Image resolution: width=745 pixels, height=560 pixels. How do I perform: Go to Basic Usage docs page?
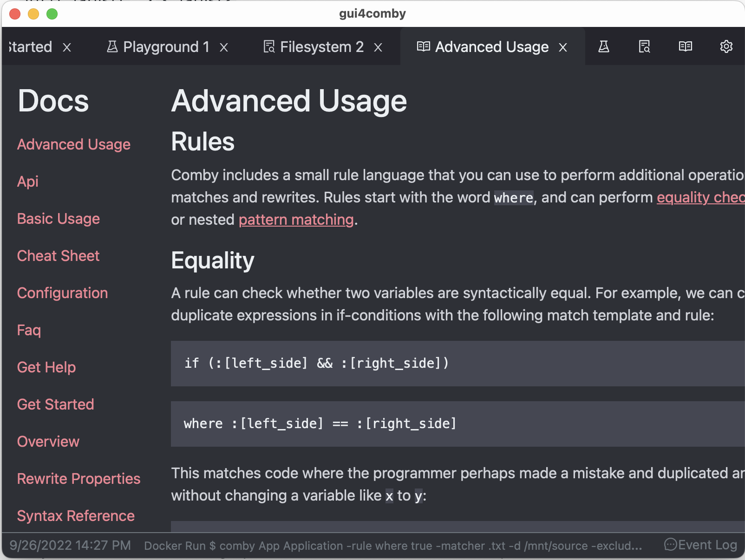click(58, 219)
